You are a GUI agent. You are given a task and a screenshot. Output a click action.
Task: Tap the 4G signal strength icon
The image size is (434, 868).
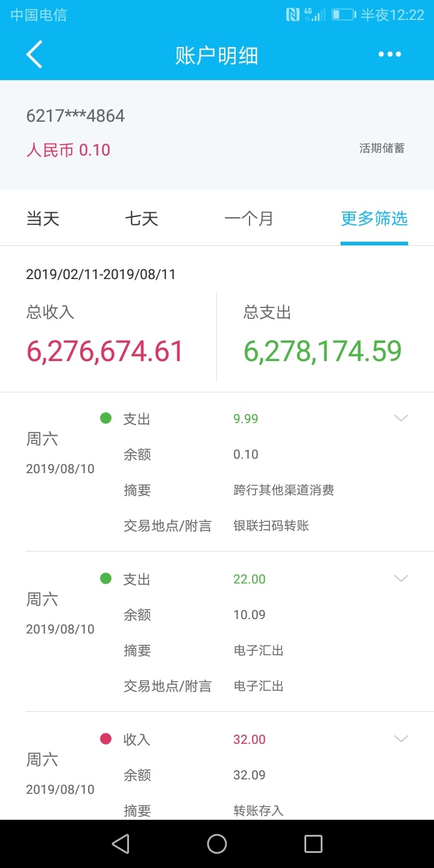pos(315,14)
